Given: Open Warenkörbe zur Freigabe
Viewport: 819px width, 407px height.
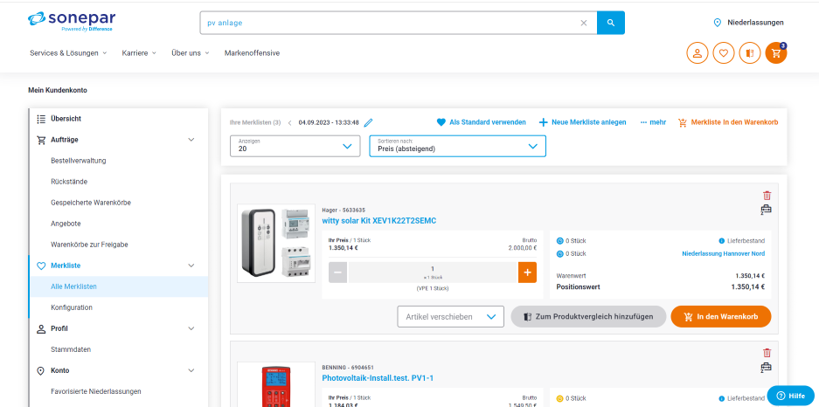Looking at the screenshot, I should point(89,244).
